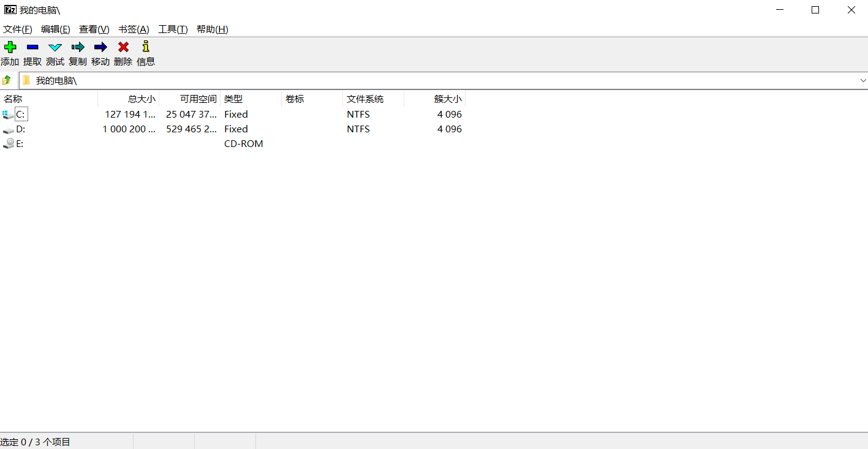This screenshot has width=868, height=449.
Task: Sort by the 文件系统 column header
Action: (374, 99)
